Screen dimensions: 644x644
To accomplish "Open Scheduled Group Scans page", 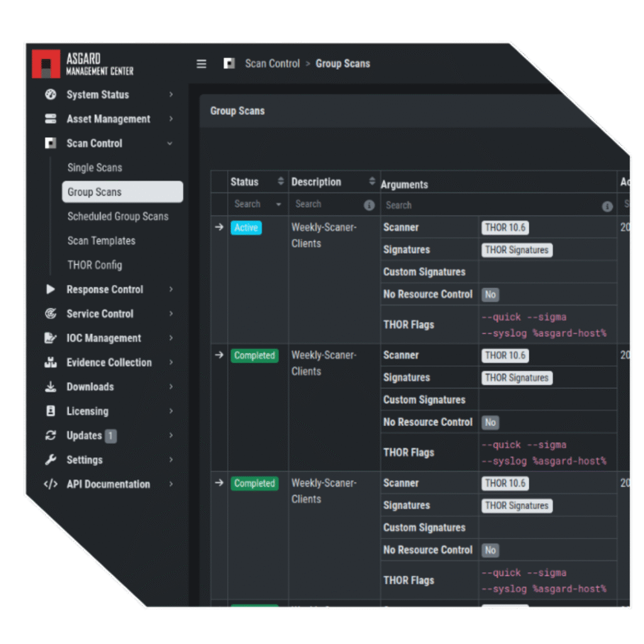I will tap(118, 216).
